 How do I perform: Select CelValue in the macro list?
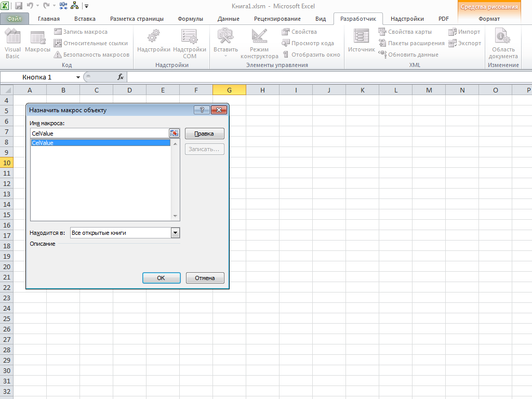pyautogui.click(x=100, y=143)
